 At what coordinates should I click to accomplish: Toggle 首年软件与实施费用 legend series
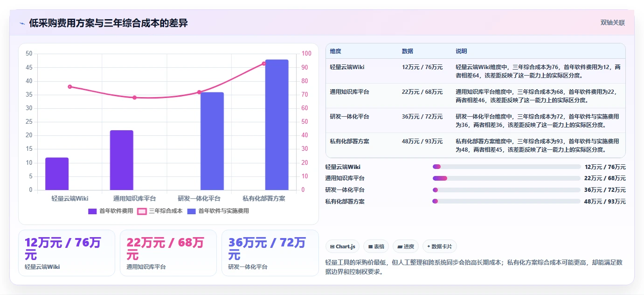click(218, 211)
